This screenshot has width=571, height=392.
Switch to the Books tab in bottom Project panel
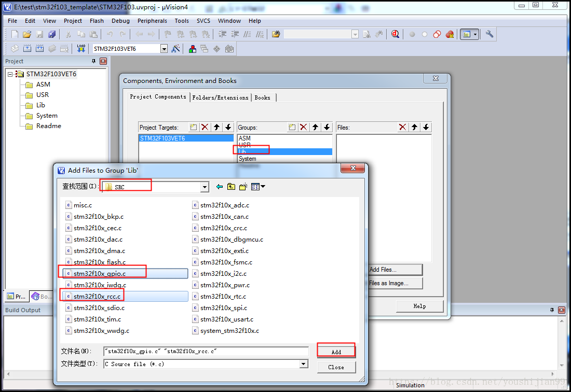click(x=42, y=297)
